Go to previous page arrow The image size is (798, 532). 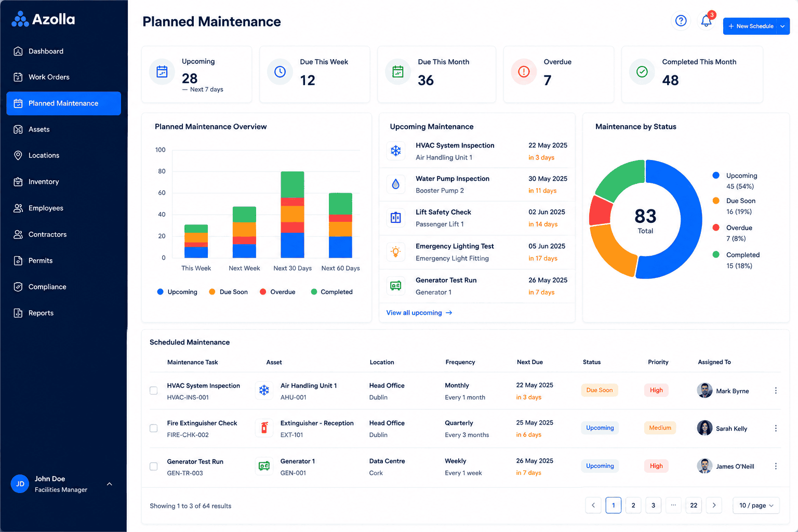(x=593, y=506)
